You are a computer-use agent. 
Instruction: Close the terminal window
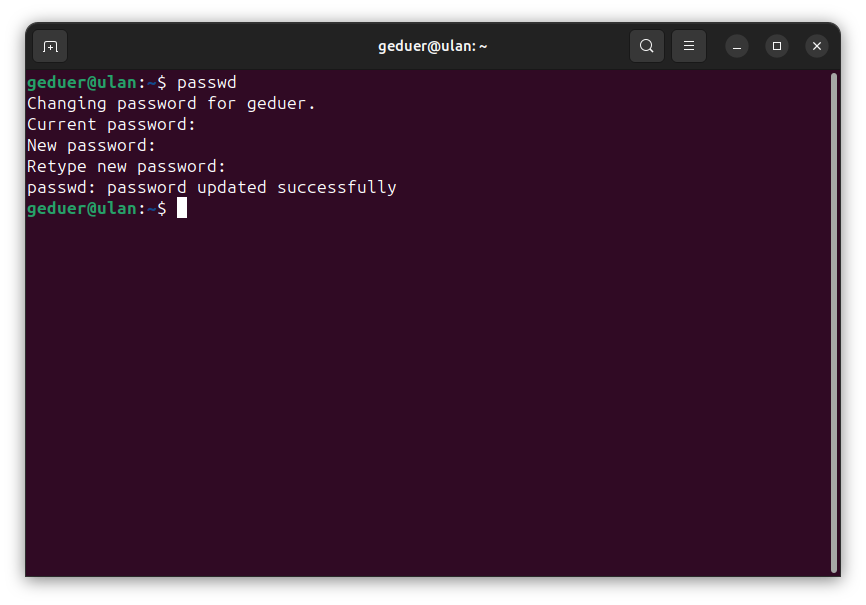[817, 46]
